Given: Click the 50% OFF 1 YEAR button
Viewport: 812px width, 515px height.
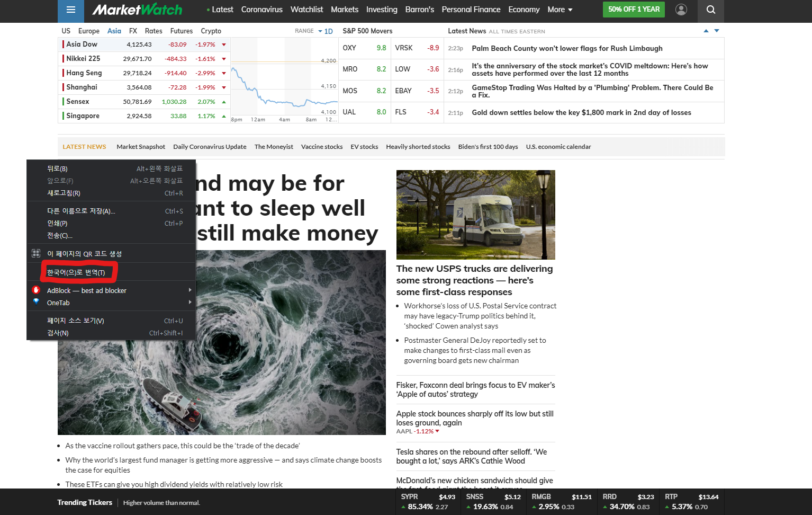Looking at the screenshot, I should pos(634,10).
